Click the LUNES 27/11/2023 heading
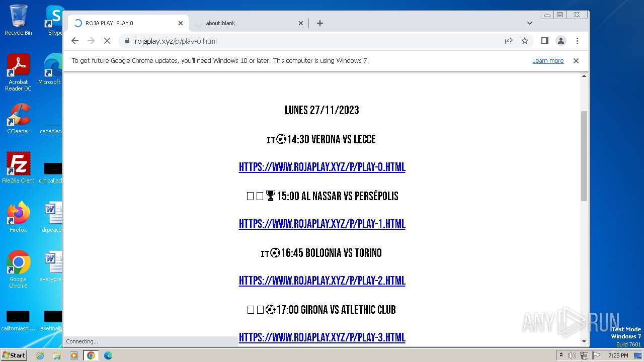This screenshot has height=362, width=644. (322, 110)
